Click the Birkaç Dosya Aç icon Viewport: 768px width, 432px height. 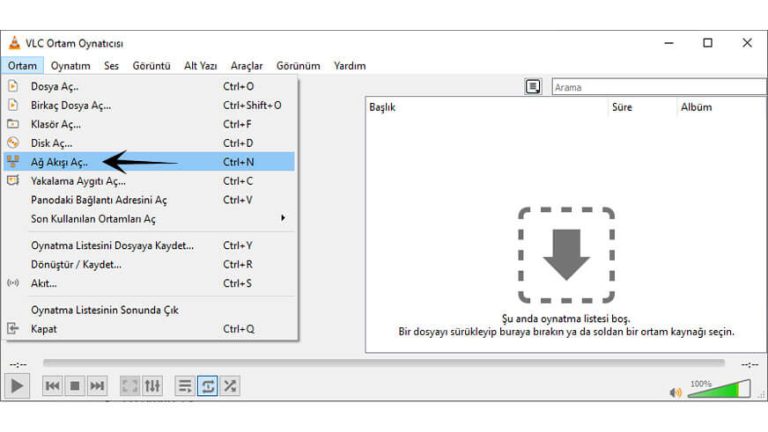13,105
